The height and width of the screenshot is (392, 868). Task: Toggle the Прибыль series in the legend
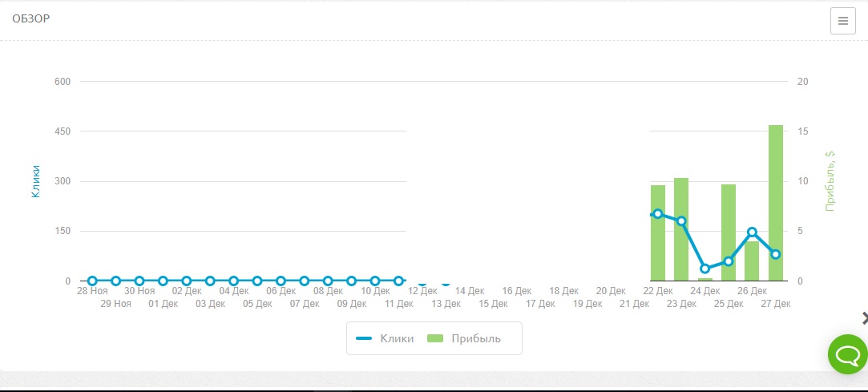464,338
